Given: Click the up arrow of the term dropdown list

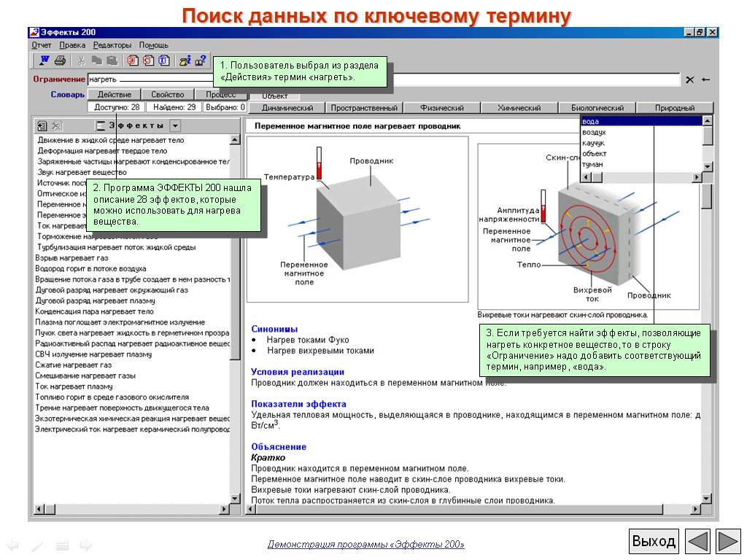Looking at the screenshot, I should [708, 121].
